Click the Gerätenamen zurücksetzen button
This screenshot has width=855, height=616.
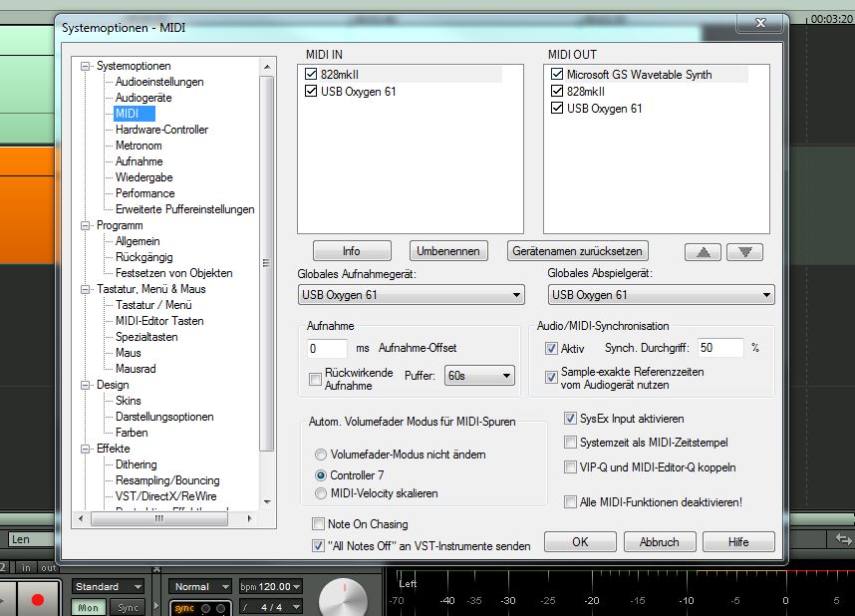click(x=578, y=251)
